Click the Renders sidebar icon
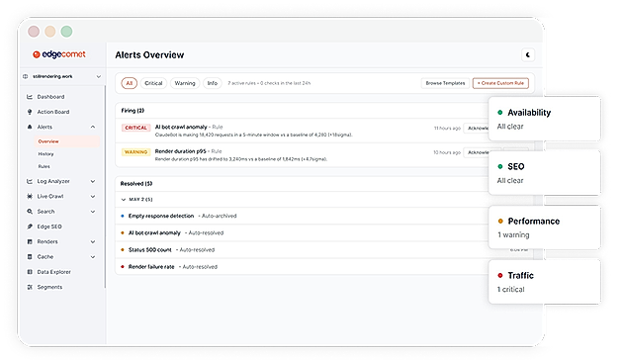 (x=30, y=241)
